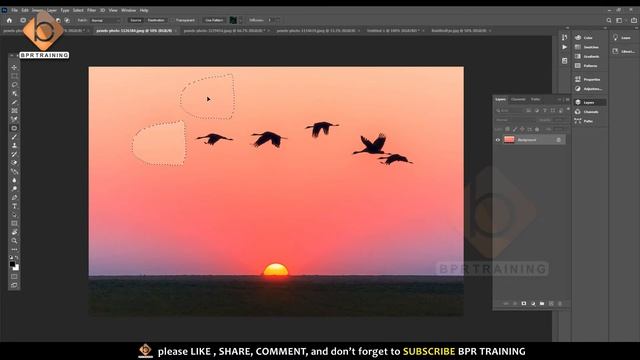The height and width of the screenshot is (360, 640).
Task: Select the Lasso tool
Action: [x=14, y=85]
